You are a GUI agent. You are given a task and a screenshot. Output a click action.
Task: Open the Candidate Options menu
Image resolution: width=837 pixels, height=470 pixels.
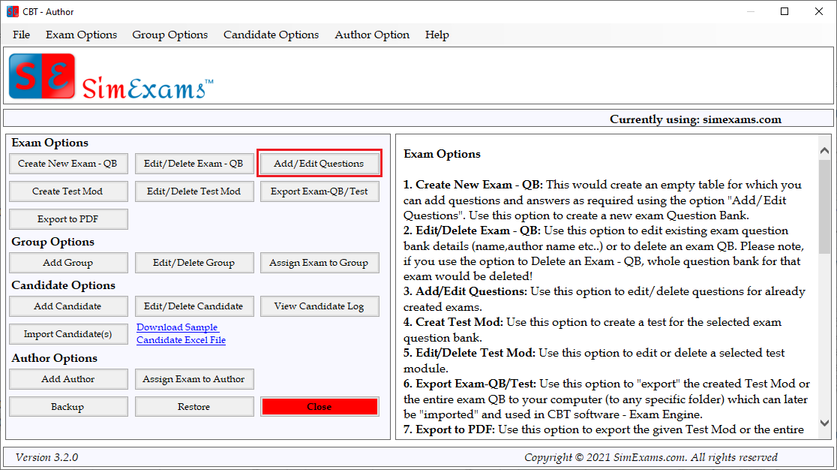click(x=271, y=35)
